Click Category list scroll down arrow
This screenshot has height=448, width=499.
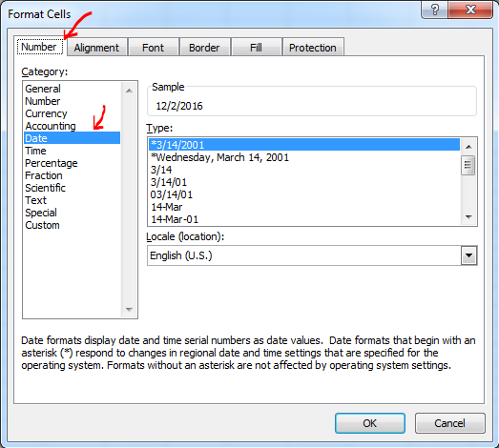[129, 309]
